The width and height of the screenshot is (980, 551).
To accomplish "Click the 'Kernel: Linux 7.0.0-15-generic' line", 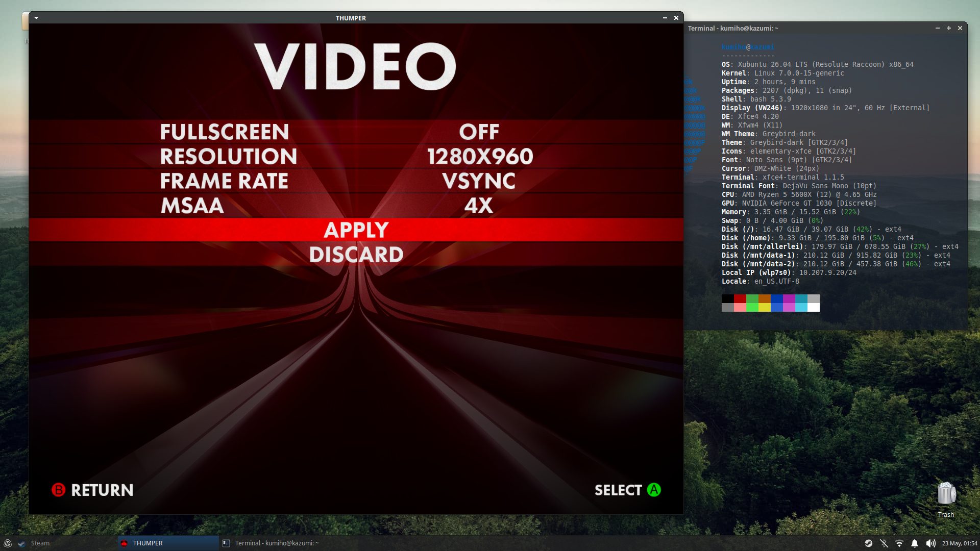I will coord(782,73).
